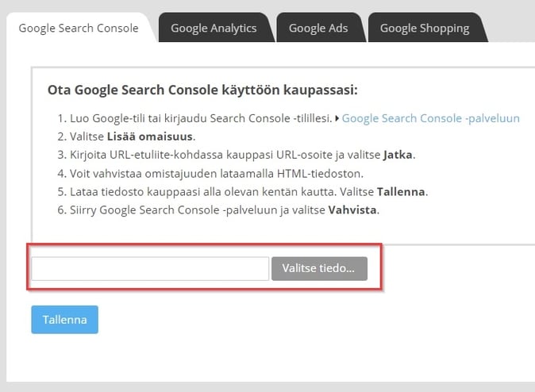Click the file path input field
The image size is (535, 392).
click(x=150, y=268)
